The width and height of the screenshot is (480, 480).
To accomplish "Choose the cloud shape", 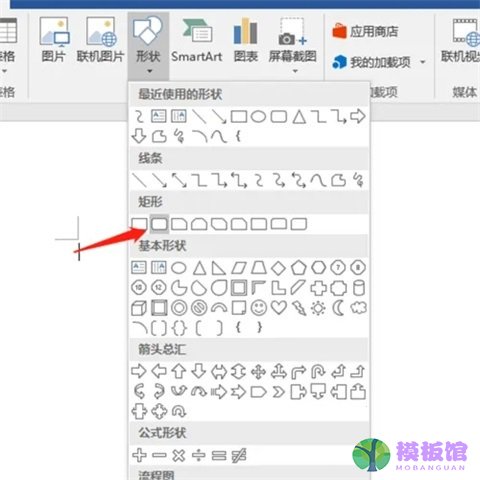I will 359,308.
